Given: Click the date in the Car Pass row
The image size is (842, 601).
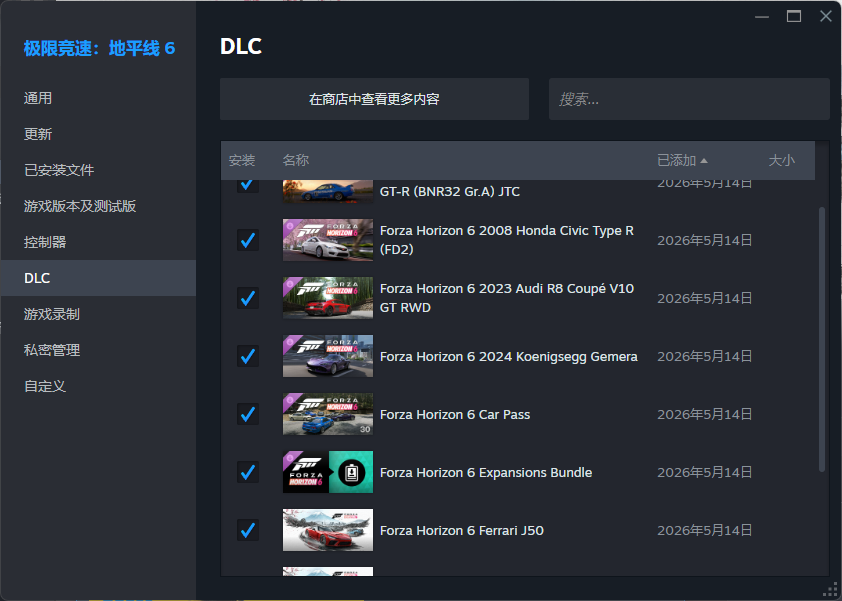Looking at the screenshot, I should point(705,415).
